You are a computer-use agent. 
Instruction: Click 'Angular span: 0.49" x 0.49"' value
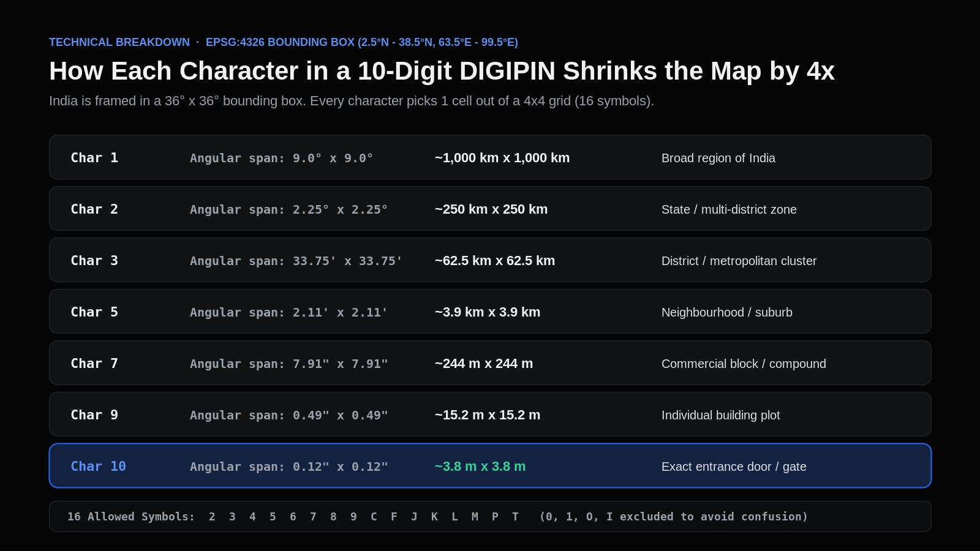click(x=289, y=415)
